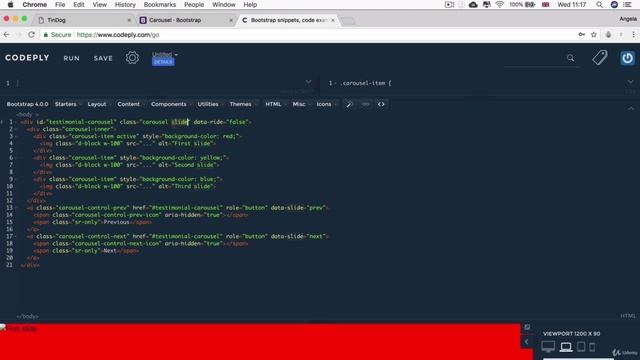Image resolution: width=640 pixels, height=360 pixels.
Task: Click the blue DETAILS button
Action: 163,62
